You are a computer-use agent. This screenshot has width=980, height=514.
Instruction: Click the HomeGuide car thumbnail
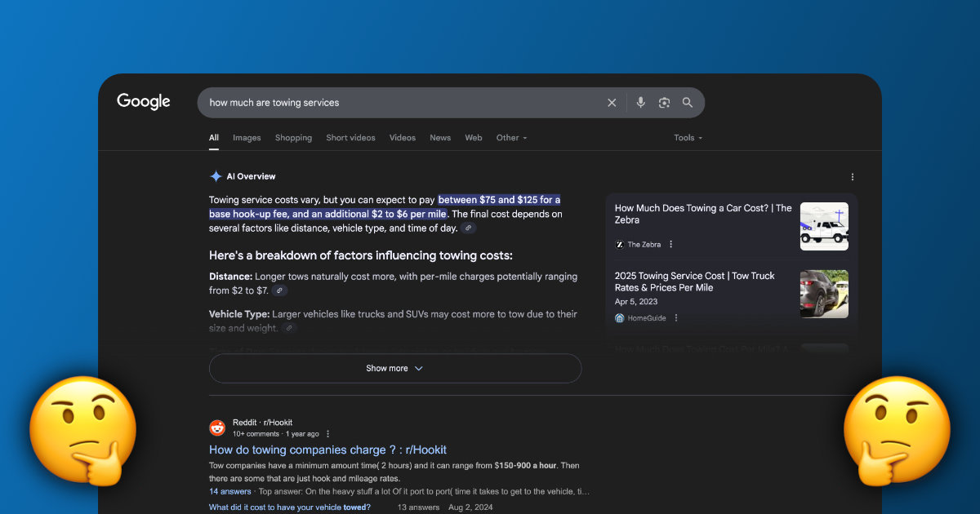[824, 294]
